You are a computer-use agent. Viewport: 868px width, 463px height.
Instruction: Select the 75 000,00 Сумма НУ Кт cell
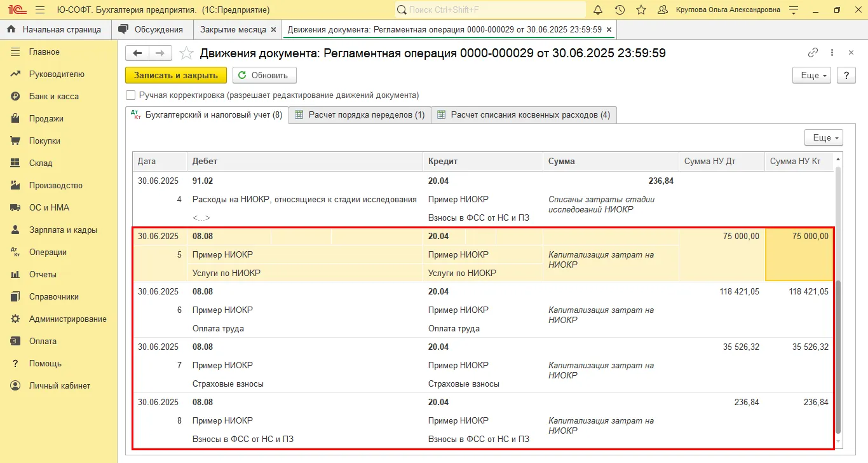(x=799, y=254)
